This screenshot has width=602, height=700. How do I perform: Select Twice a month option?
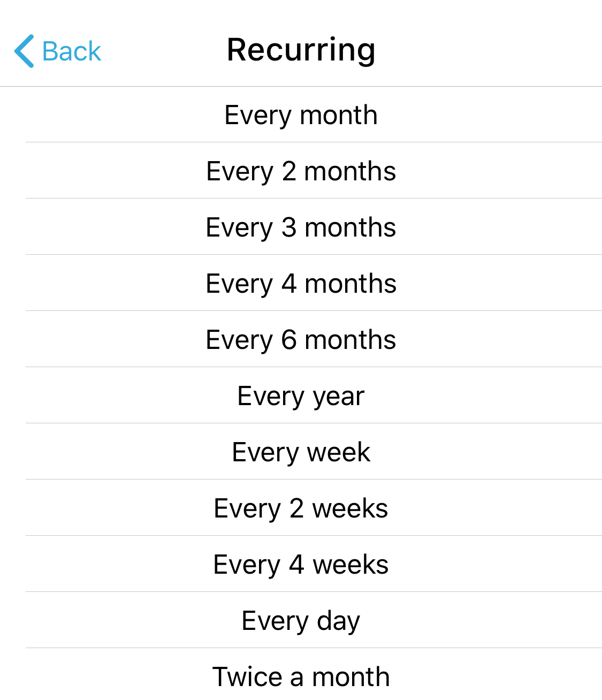(301, 676)
